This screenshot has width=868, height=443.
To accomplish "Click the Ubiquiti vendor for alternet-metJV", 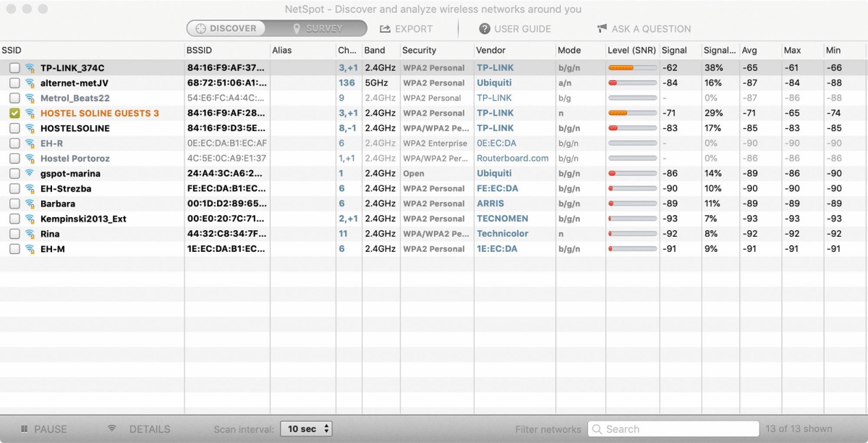I will (494, 83).
